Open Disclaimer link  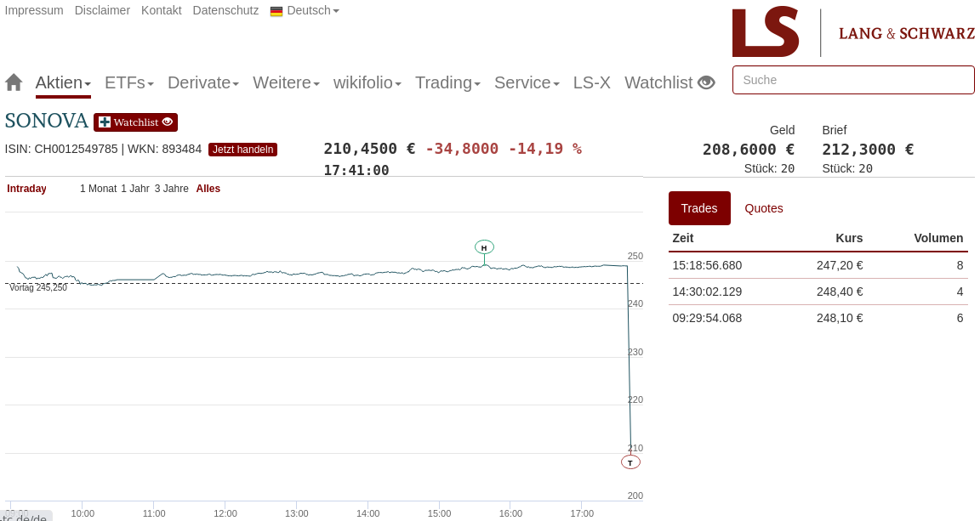point(102,10)
